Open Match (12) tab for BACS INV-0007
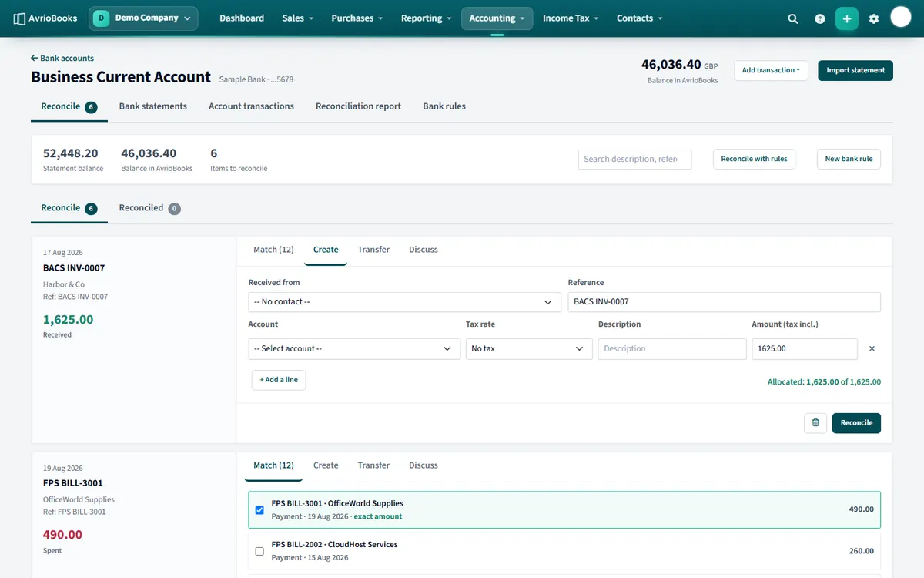 (x=273, y=250)
